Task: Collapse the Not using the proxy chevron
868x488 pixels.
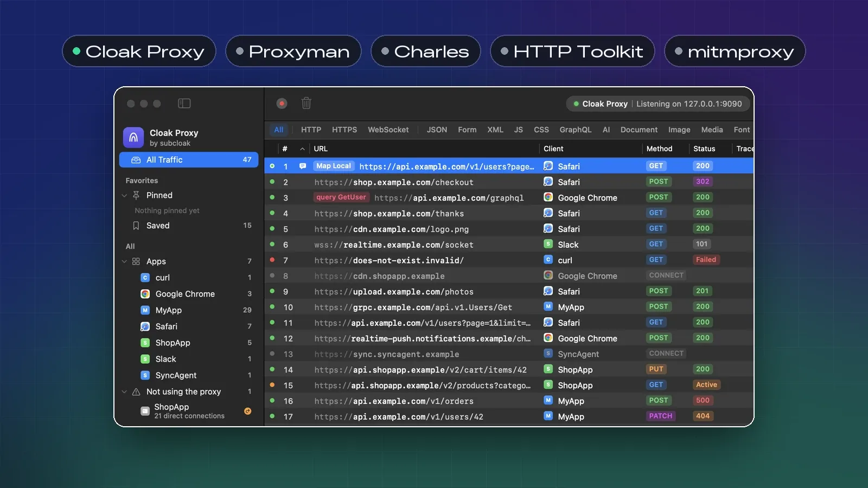Action: 124,391
